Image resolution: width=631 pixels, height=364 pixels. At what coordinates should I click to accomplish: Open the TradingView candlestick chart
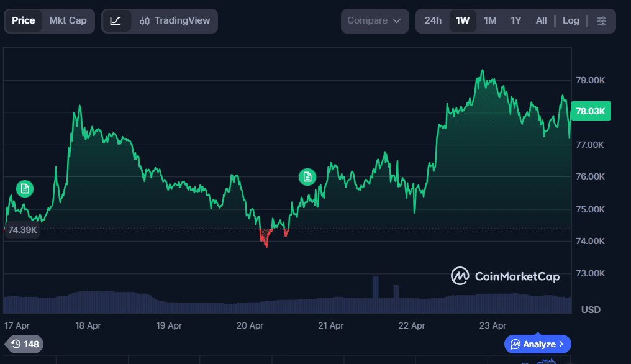pyautogui.click(x=175, y=21)
